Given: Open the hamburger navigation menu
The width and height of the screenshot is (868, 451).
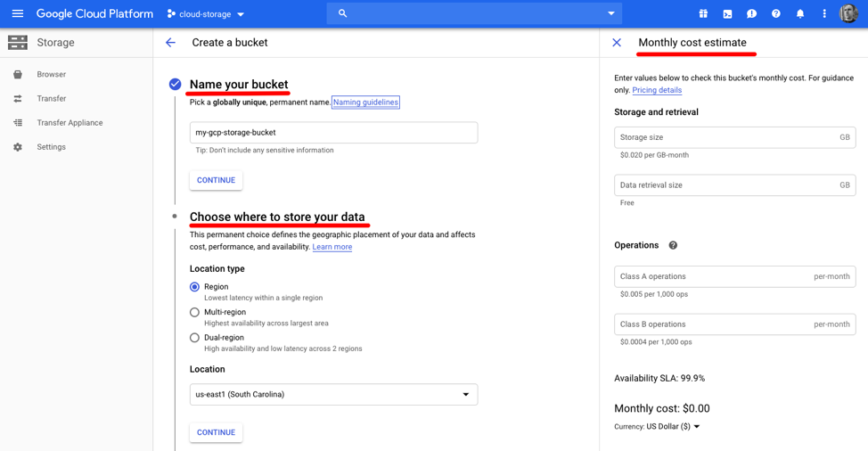Looking at the screenshot, I should 18,14.
